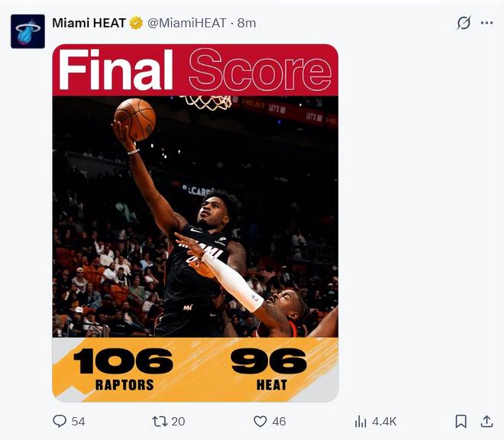Open the 8m timestamp link
504x440 pixels.
[x=247, y=23]
